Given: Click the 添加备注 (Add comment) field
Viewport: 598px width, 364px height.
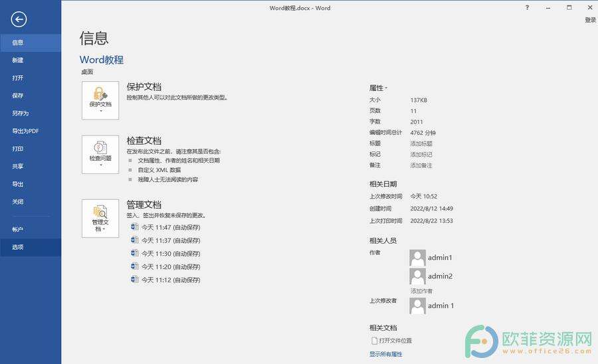Looking at the screenshot, I should click(x=421, y=165).
